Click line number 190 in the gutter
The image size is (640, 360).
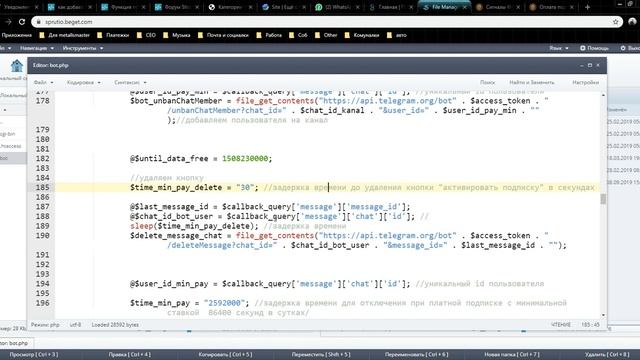[x=42, y=236]
